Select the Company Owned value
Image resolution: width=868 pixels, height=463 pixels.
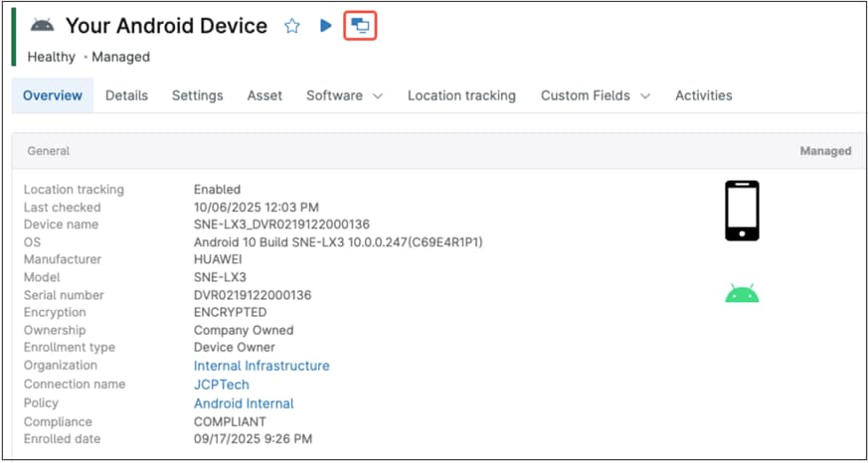pos(244,330)
